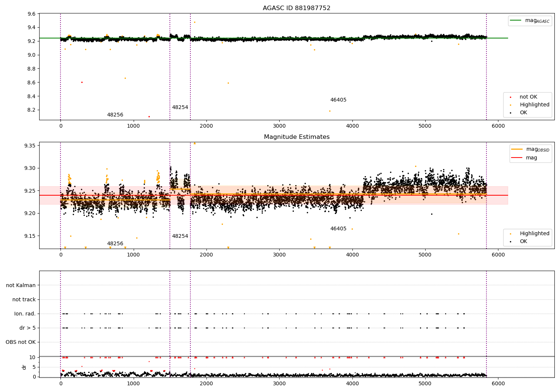Select the 'not OK' legend entry

coord(528,97)
